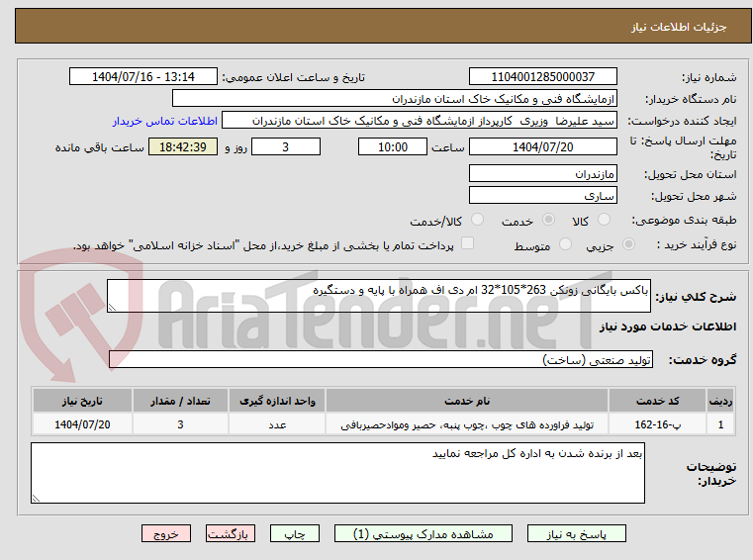The height and width of the screenshot is (560, 753).
Task: Open مشاهده مدارک پیوستی (1) attachments
Action: 424,533
